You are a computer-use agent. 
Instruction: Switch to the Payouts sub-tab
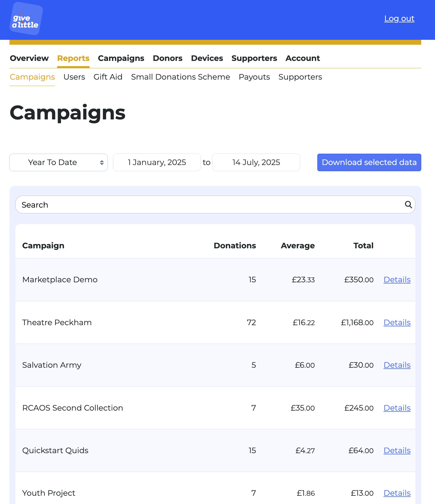pyautogui.click(x=254, y=77)
